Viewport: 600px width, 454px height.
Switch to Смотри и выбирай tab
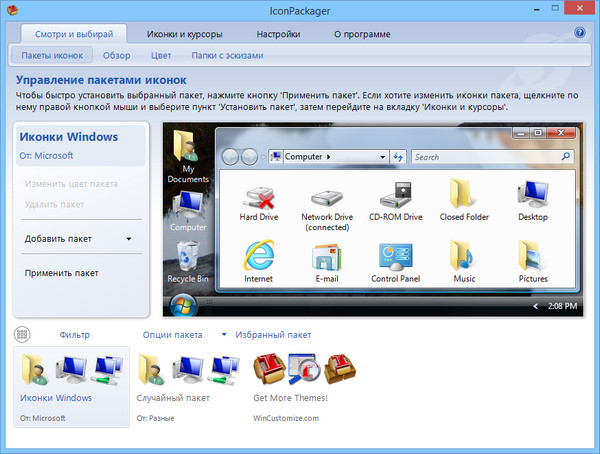point(74,34)
